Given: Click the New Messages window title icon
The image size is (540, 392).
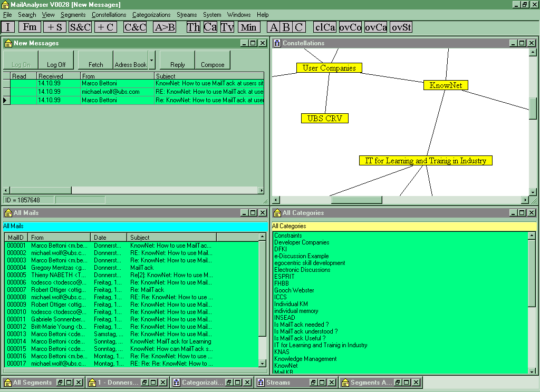Looking at the screenshot, I should (x=8, y=43).
